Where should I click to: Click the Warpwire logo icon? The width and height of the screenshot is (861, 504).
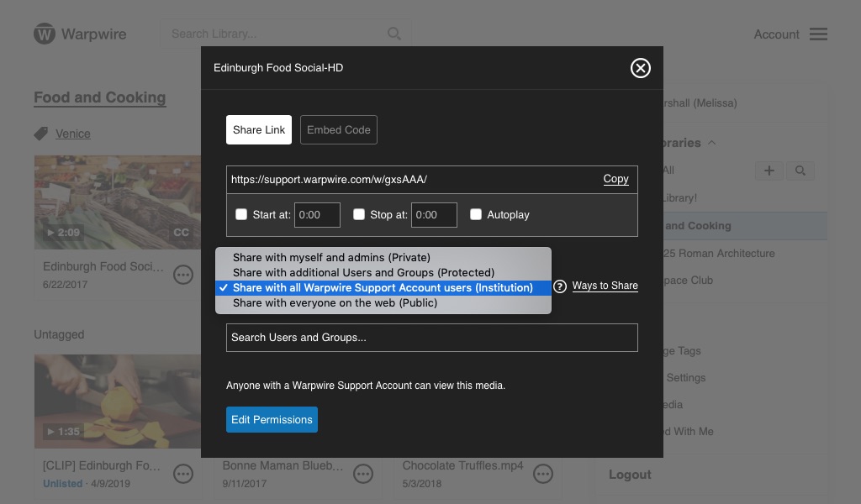45,34
